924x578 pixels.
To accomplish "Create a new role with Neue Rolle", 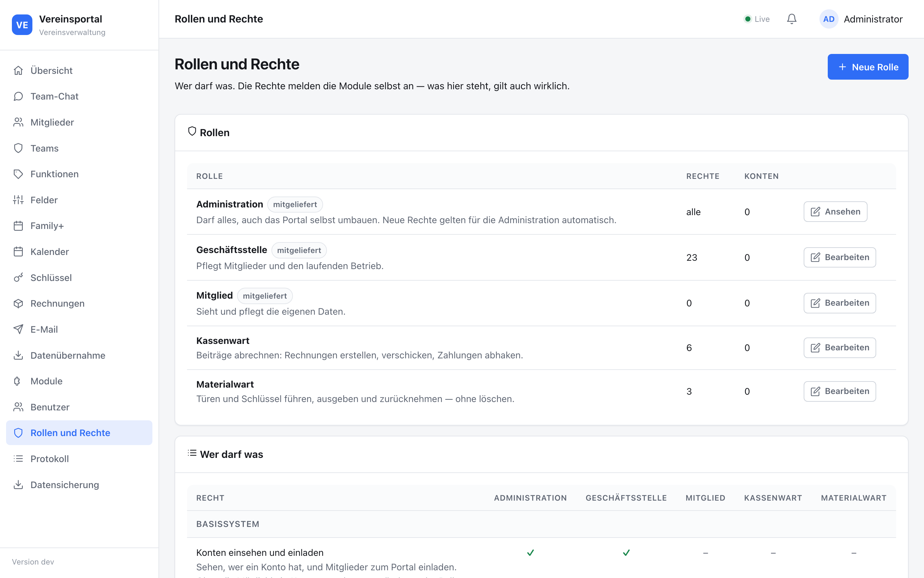I will 868,67.
